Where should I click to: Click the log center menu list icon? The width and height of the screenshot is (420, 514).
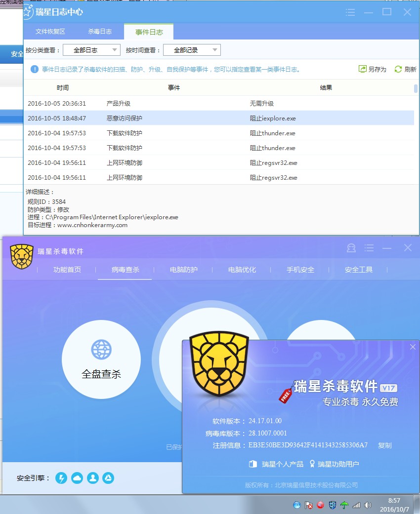350,12
